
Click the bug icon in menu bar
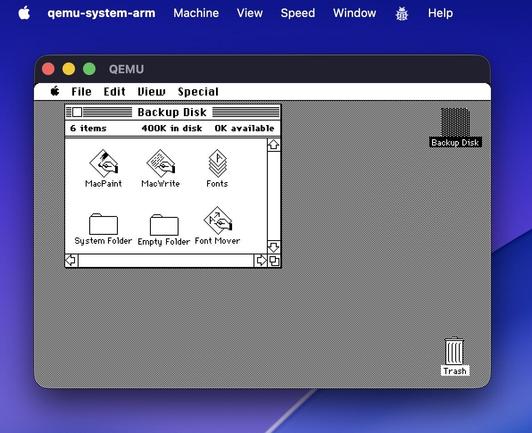click(402, 14)
